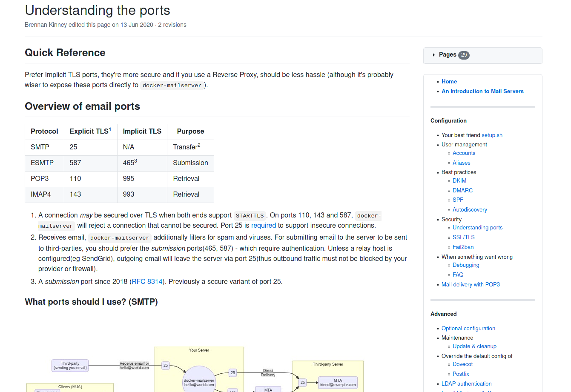The width and height of the screenshot is (571, 392).
Task: Open the DMARC page
Action: [462, 190]
